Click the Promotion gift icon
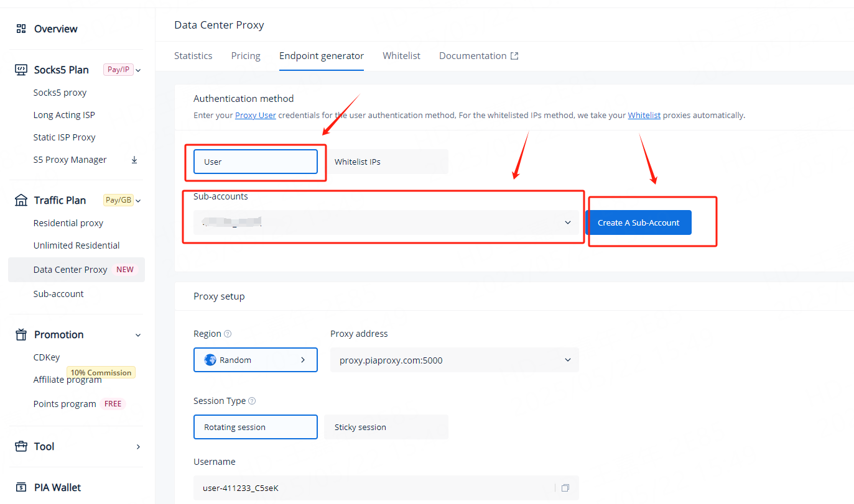This screenshot has width=854, height=504. pyautogui.click(x=21, y=334)
